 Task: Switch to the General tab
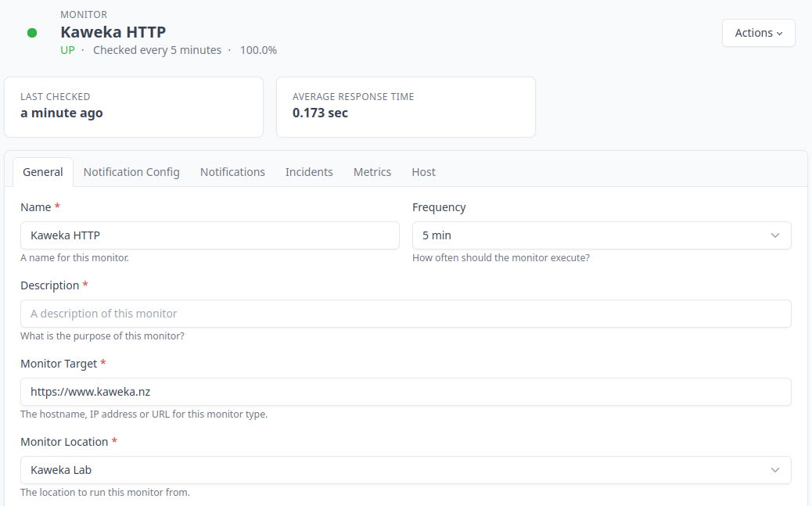click(x=43, y=172)
